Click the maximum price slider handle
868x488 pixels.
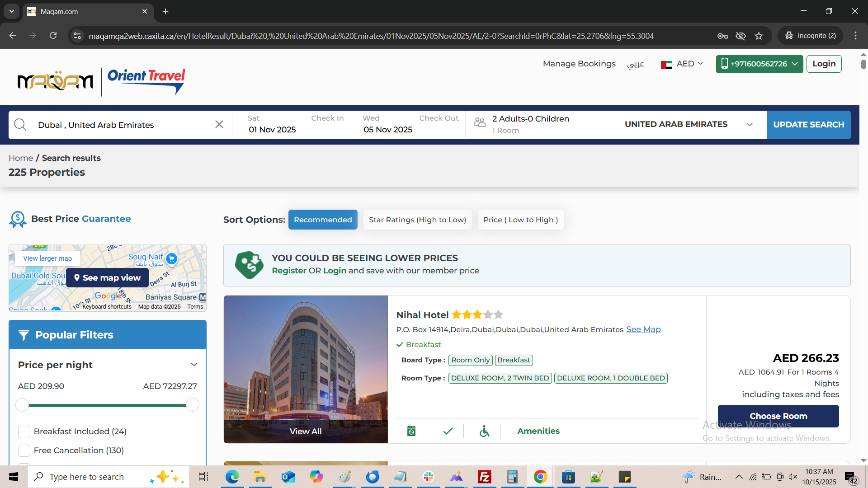pos(193,405)
